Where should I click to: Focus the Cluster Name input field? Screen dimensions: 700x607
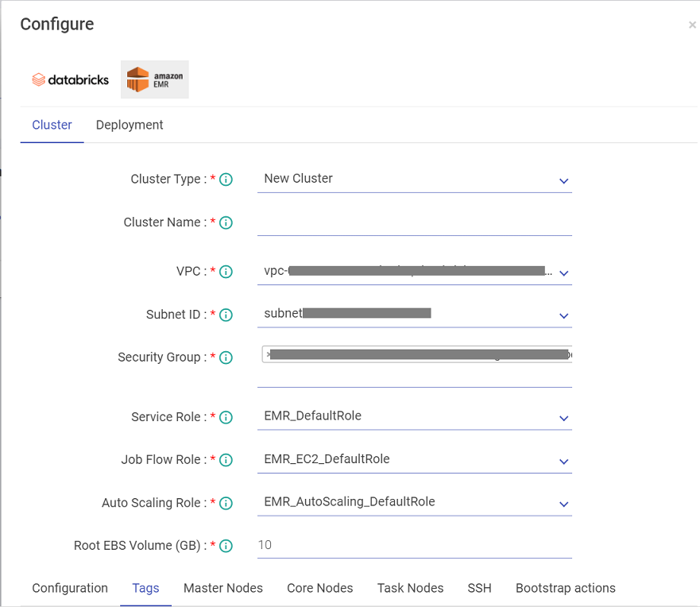click(414, 223)
